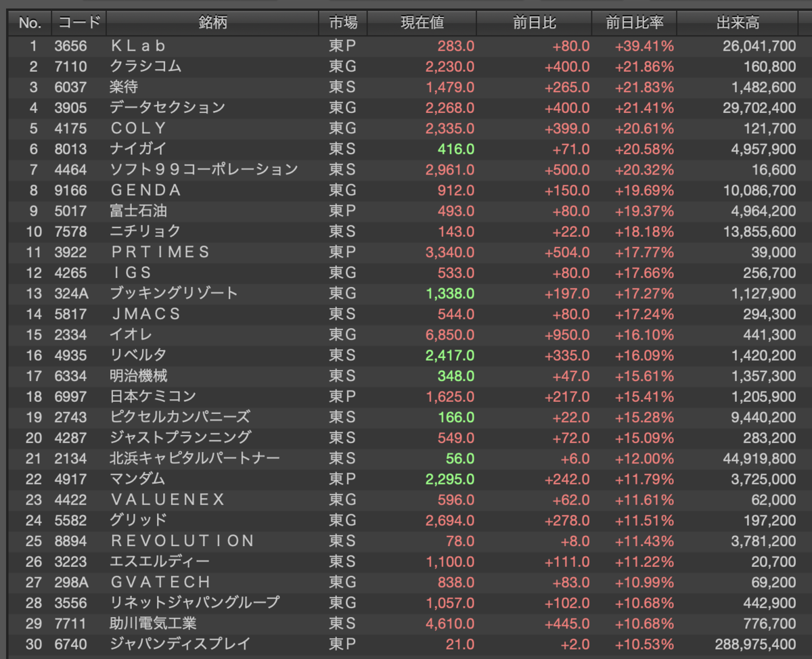Click volume 288,975,400
Viewport: 812px width, 659px height.
tap(755, 644)
